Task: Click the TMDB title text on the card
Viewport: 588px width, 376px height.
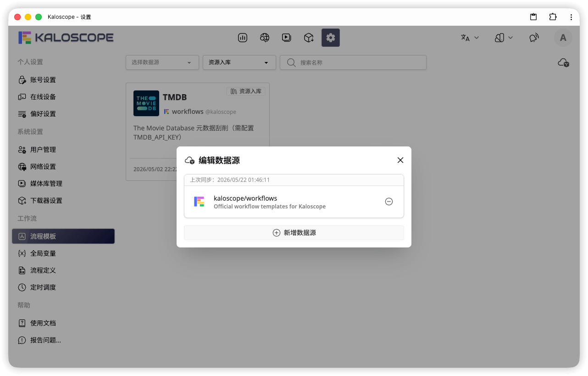Action: (175, 97)
